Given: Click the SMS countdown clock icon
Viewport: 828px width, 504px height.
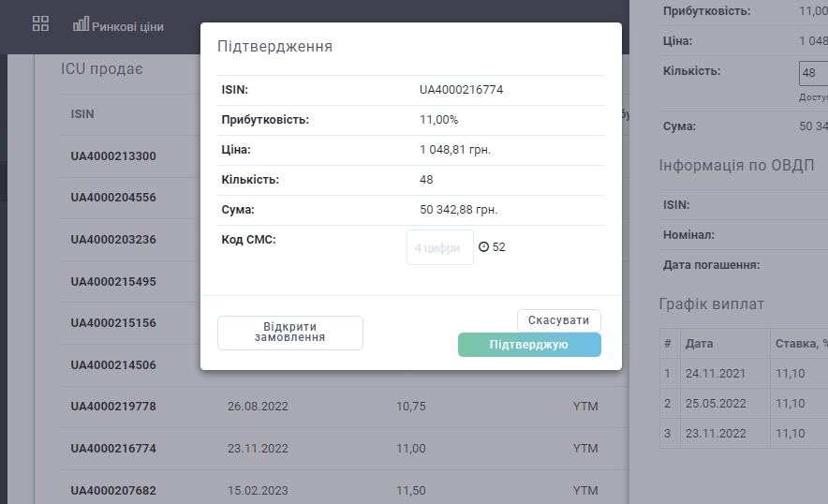Looking at the screenshot, I should [483, 246].
